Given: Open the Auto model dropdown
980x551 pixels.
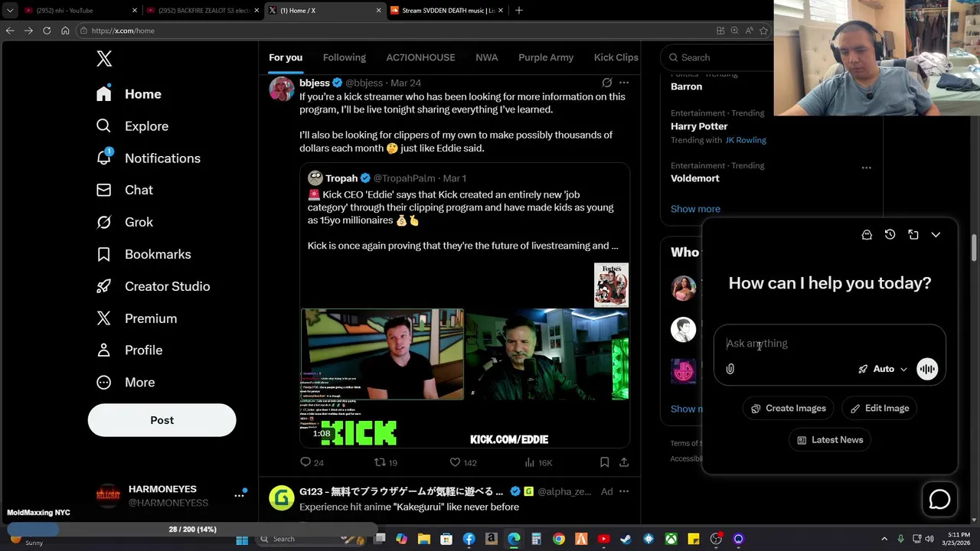Looking at the screenshot, I should click(x=882, y=369).
